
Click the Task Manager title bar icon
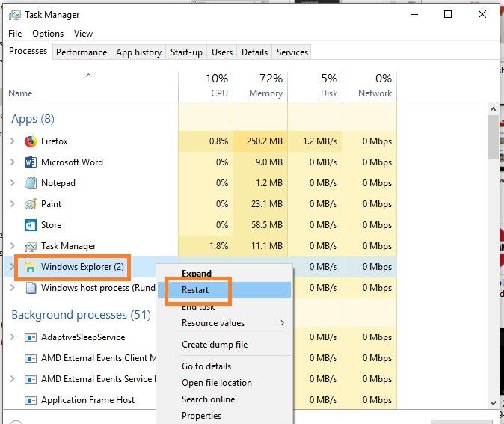click(14, 15)
